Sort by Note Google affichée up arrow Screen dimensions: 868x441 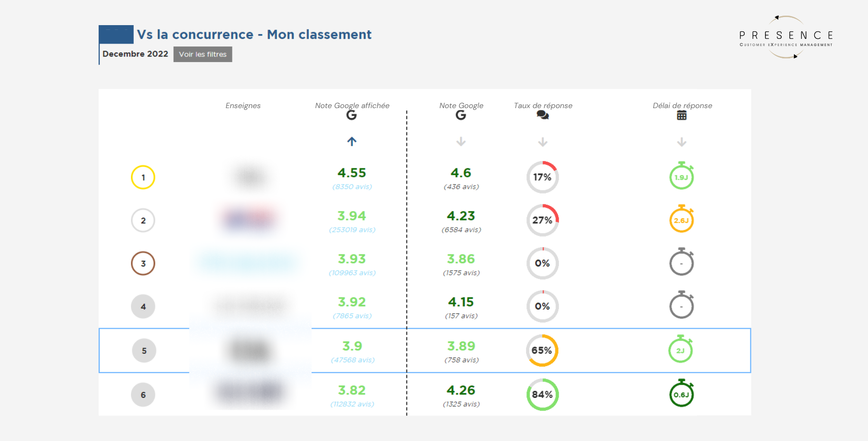(x=351, y=141)
